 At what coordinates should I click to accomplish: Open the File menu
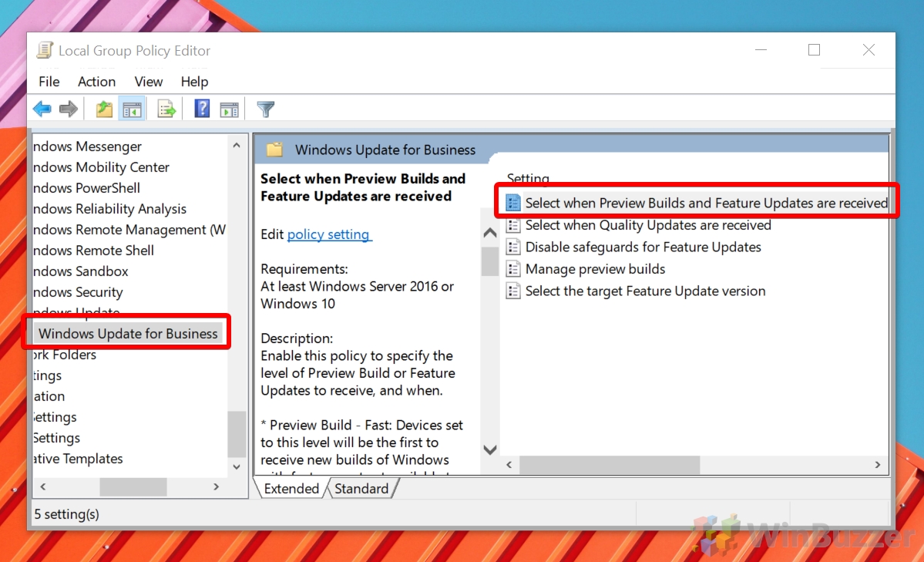(x=49, y=82)
